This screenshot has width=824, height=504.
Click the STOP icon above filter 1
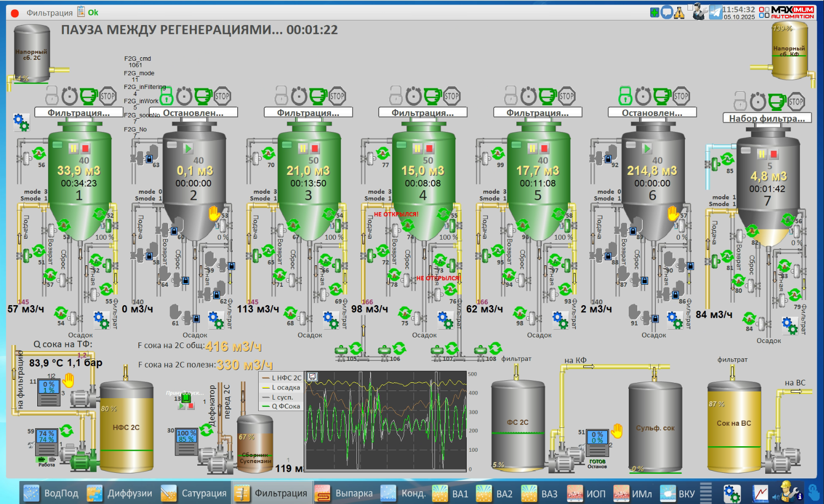[107, 96]
